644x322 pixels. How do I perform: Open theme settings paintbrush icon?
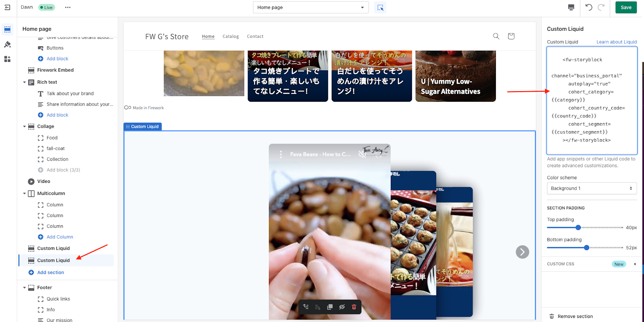coord(7,44)
